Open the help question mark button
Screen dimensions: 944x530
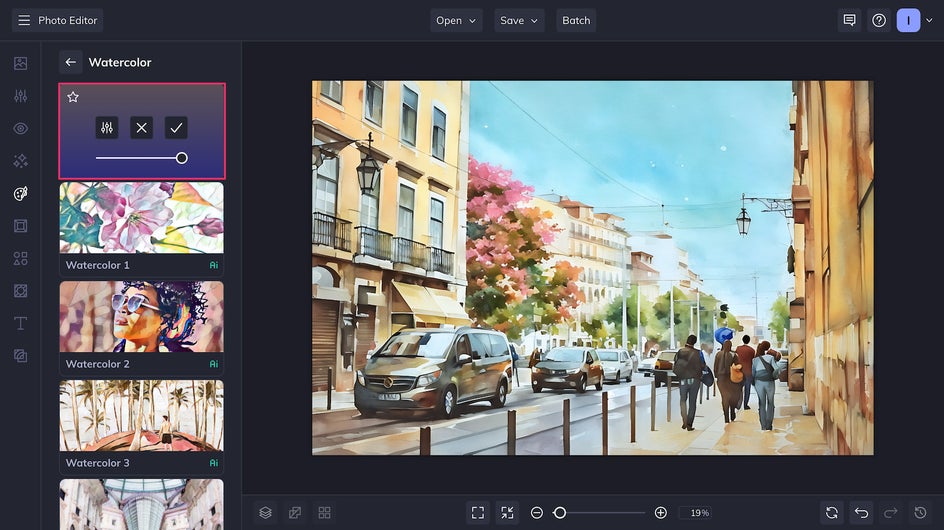coord(879,20)
